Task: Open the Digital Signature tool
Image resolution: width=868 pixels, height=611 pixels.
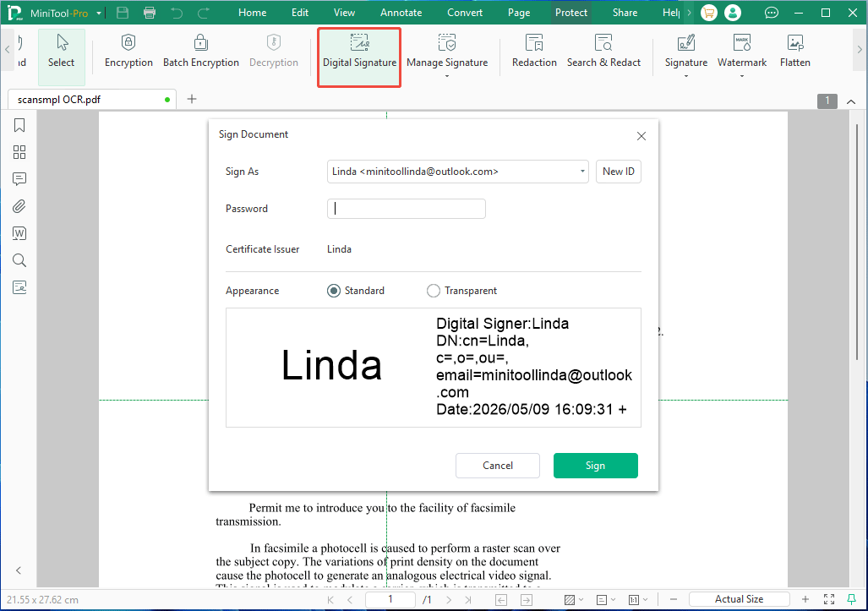Action: [359, 57]
